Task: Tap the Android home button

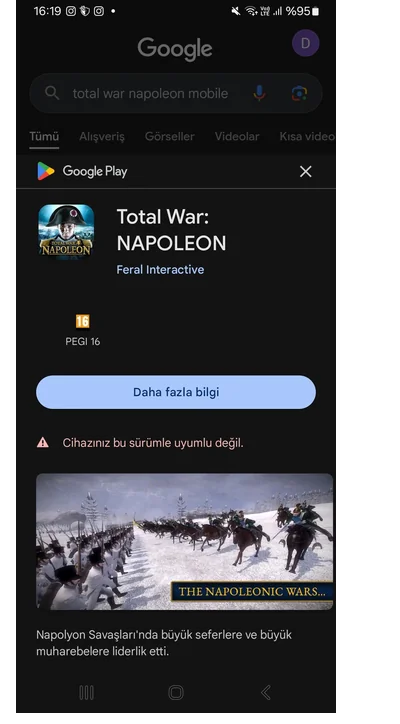Action: click(176, 692)
